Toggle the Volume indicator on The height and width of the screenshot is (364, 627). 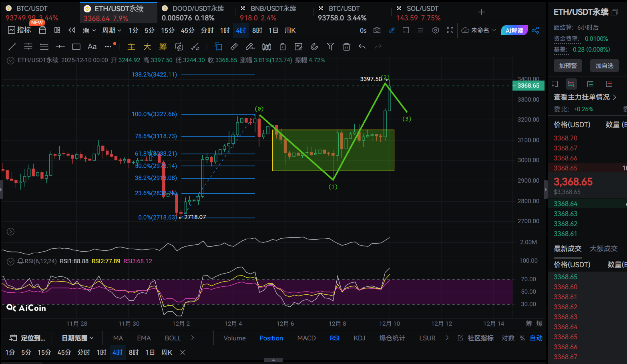[234, 338]
